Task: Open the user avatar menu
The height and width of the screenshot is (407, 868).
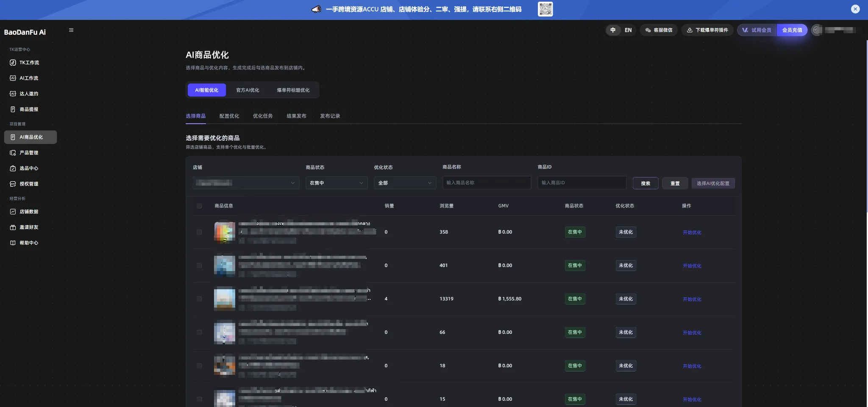Action: [x=817, y=30]
